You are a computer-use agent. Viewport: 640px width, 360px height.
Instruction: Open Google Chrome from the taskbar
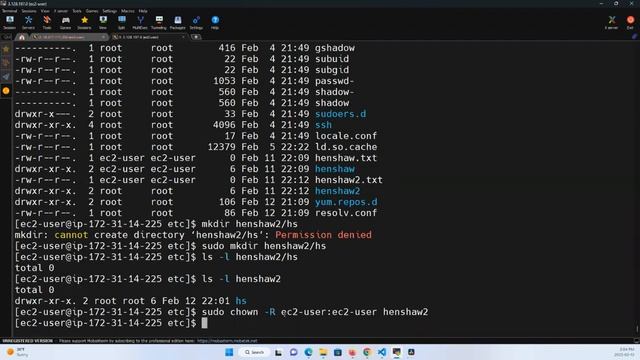pyautogui.click(x=367, y=352)
